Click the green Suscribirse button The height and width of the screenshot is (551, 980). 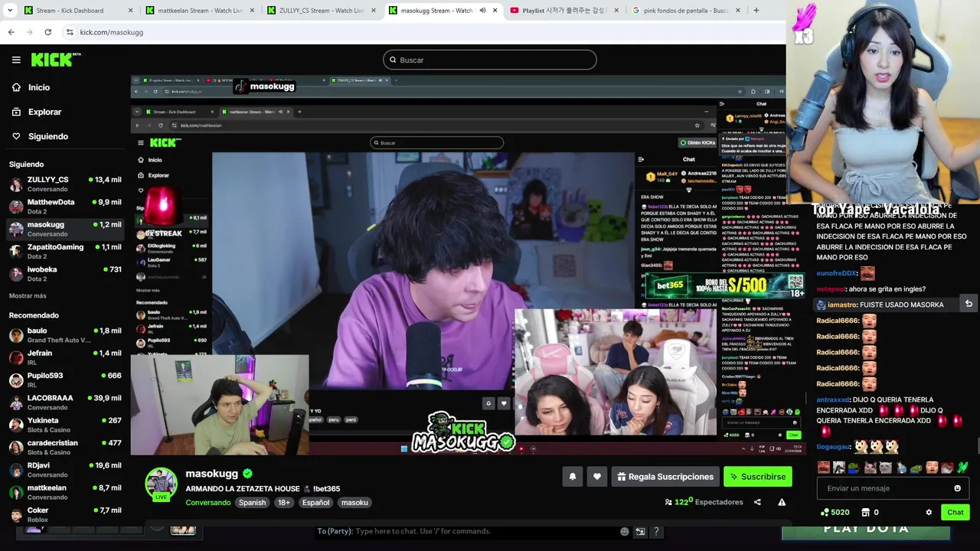coord(758,477)
